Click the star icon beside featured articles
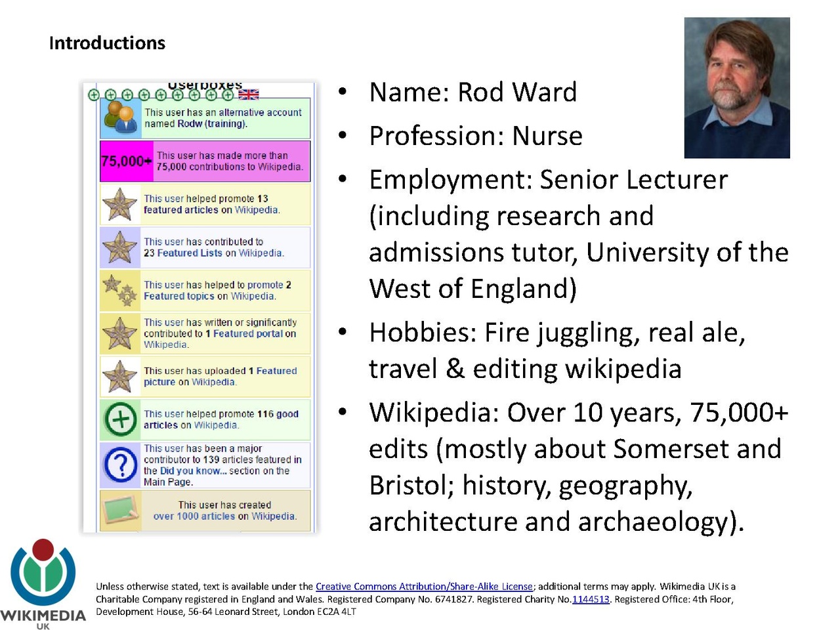Screen dimensions: 840x630 [x=119, y=204]
